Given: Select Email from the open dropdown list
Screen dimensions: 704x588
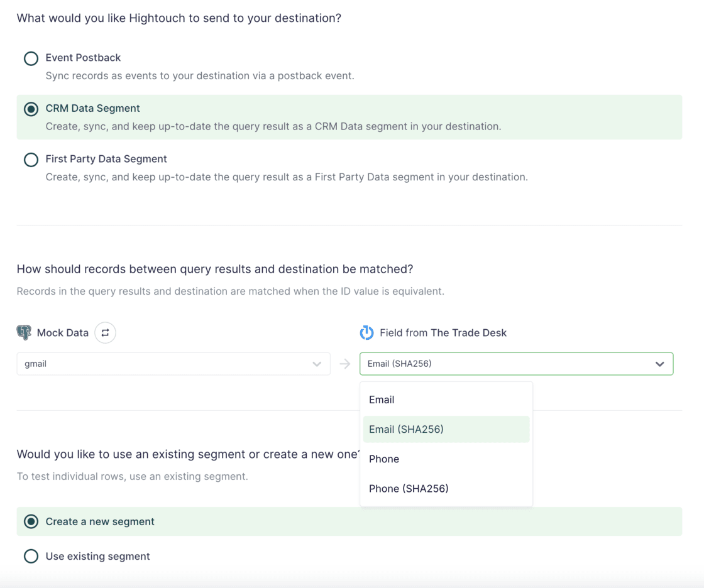Looking at the screenshot, I should (382, 400).
